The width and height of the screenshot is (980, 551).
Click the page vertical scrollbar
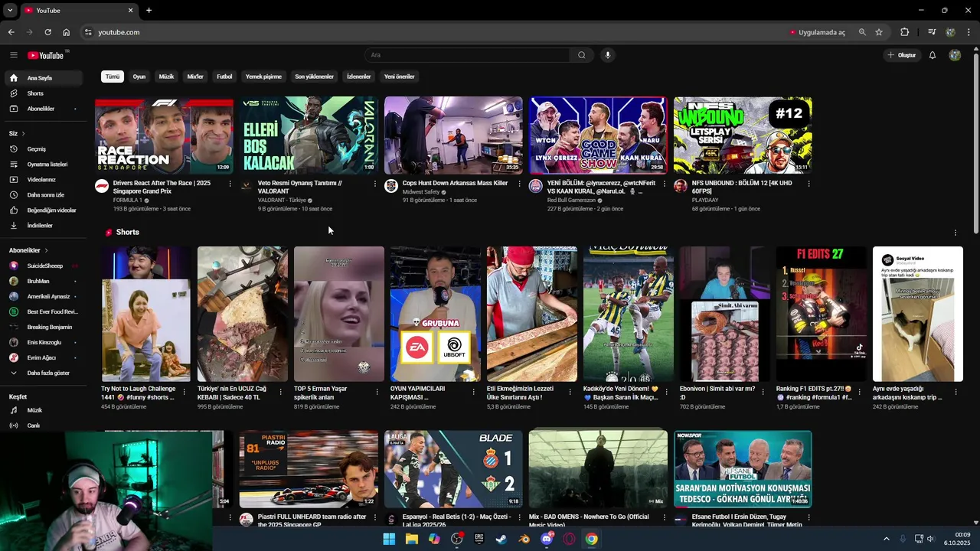(x=975, y=142)
